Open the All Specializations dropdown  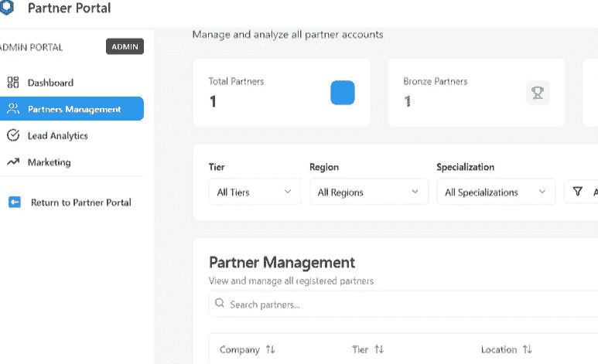(x=495, y=192)
